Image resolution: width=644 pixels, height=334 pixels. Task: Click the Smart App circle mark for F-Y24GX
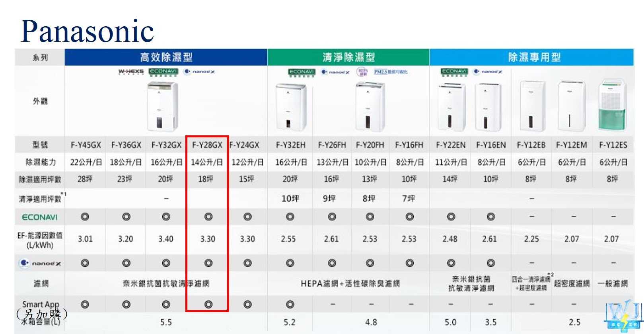247,305
